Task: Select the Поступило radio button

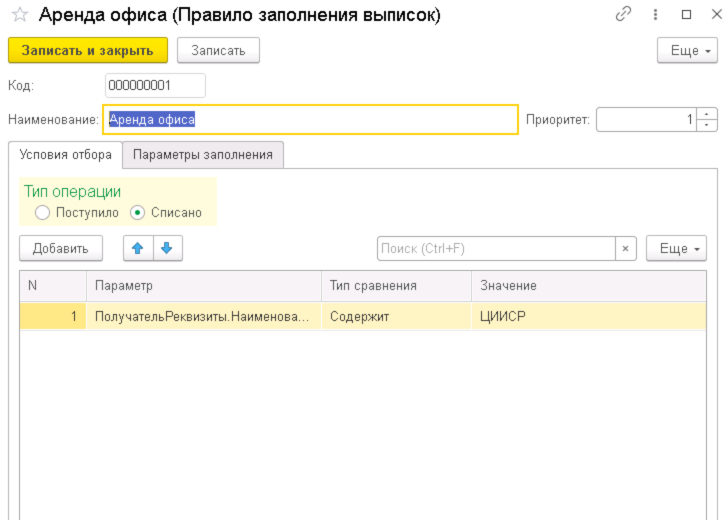Action: [42, 213]
